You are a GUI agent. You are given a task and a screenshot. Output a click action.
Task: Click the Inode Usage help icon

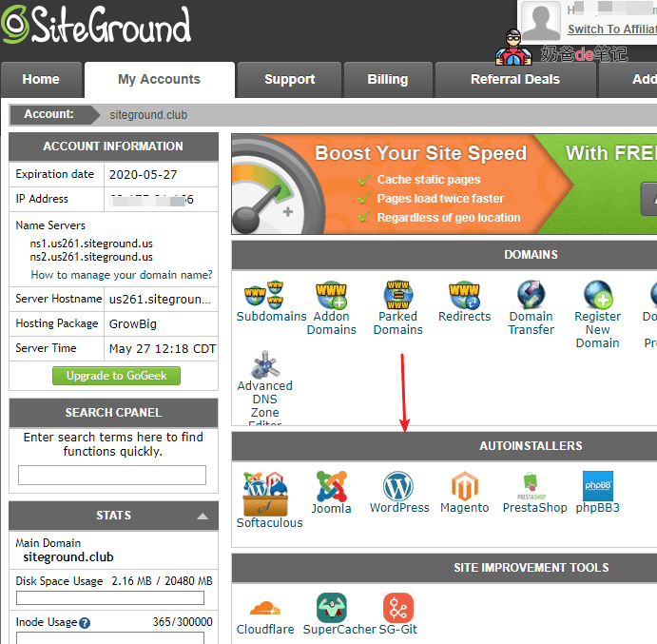(x=85, y=623)
